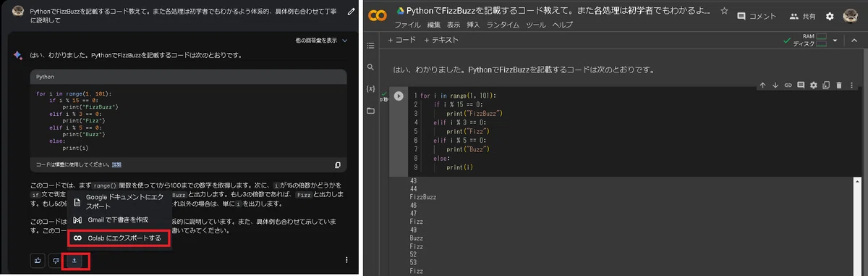Click the output line 46
The width and height of the screenshot is (868, 276).
(x=413, y=206)
